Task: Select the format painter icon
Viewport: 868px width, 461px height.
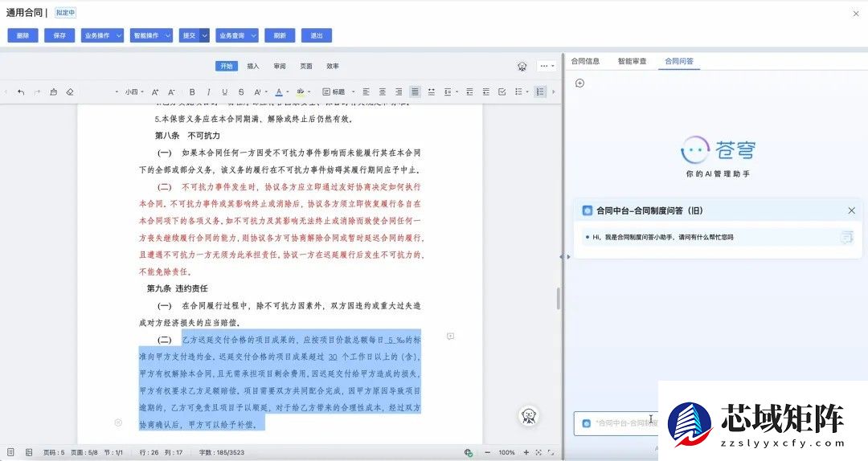Action: pyautogui.click(x=54, y=92)
